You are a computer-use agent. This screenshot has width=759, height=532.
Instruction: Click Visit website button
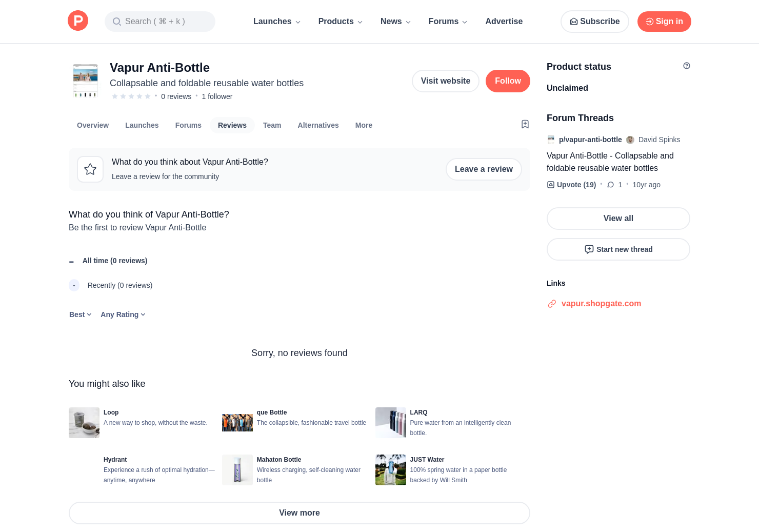(446, 81)
